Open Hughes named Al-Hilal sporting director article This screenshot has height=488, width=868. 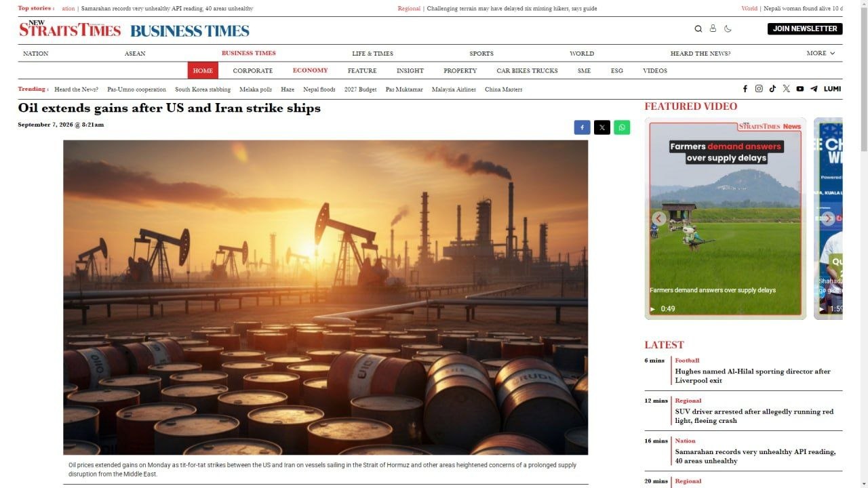[753, 375]
